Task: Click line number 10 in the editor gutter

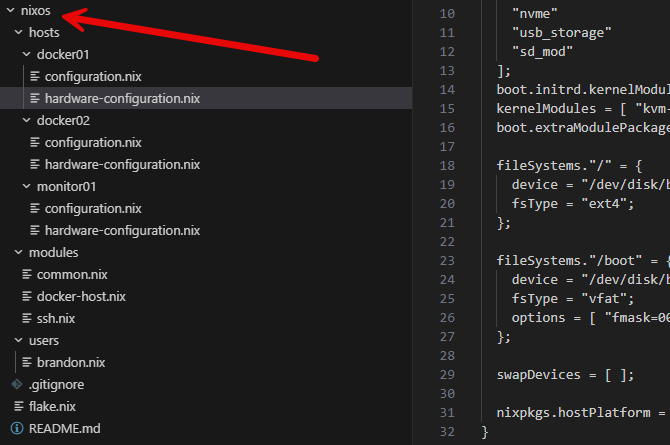Action: [447, 14]
